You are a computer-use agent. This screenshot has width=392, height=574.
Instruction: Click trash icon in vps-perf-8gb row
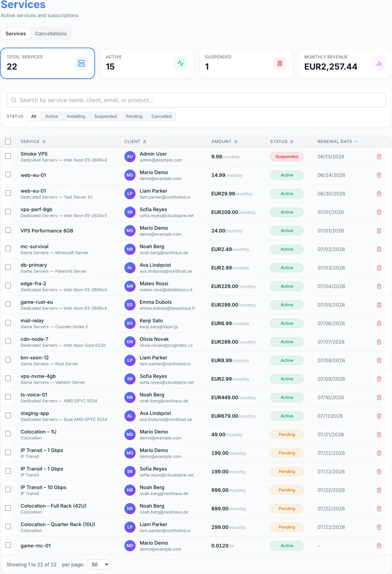point(379,212)
